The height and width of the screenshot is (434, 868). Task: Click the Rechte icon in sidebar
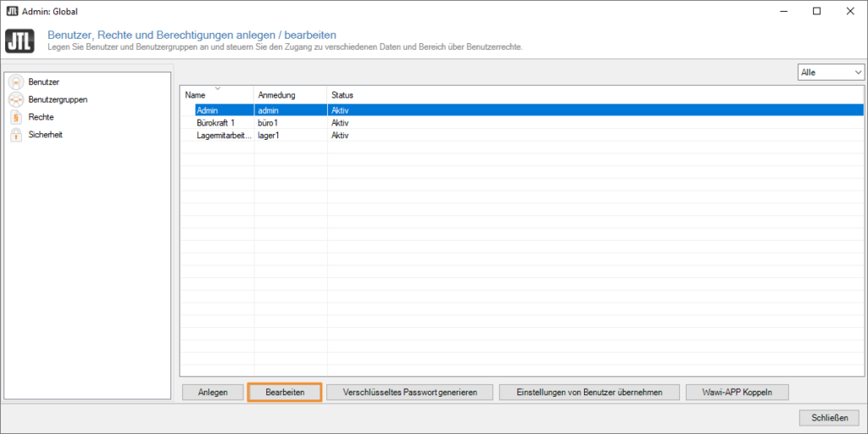15,117
